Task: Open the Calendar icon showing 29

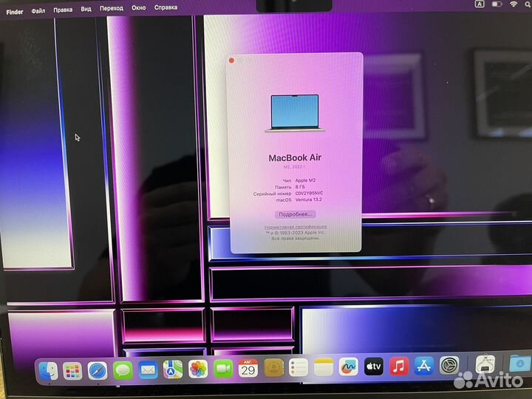Action: pos(248,368)
